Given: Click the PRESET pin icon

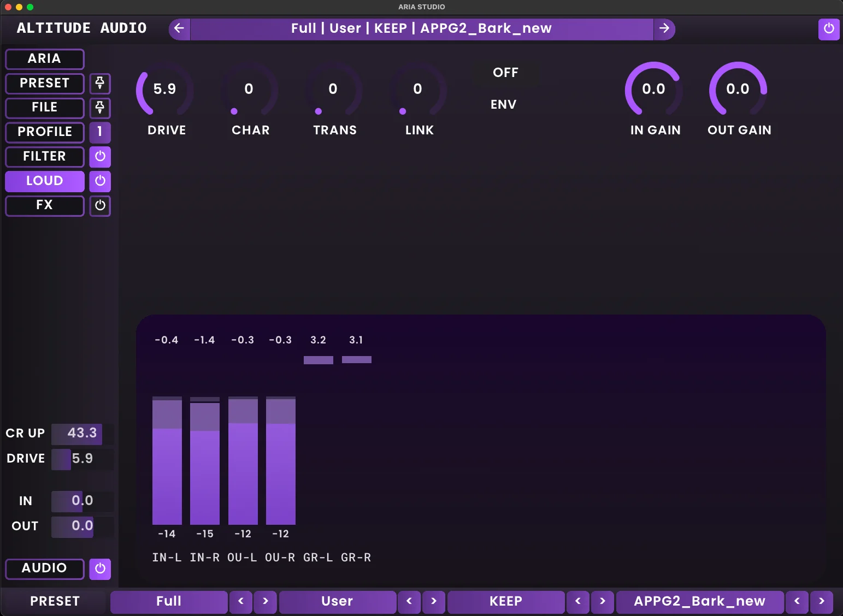Looking at the screenshot, I should (100, 84).
